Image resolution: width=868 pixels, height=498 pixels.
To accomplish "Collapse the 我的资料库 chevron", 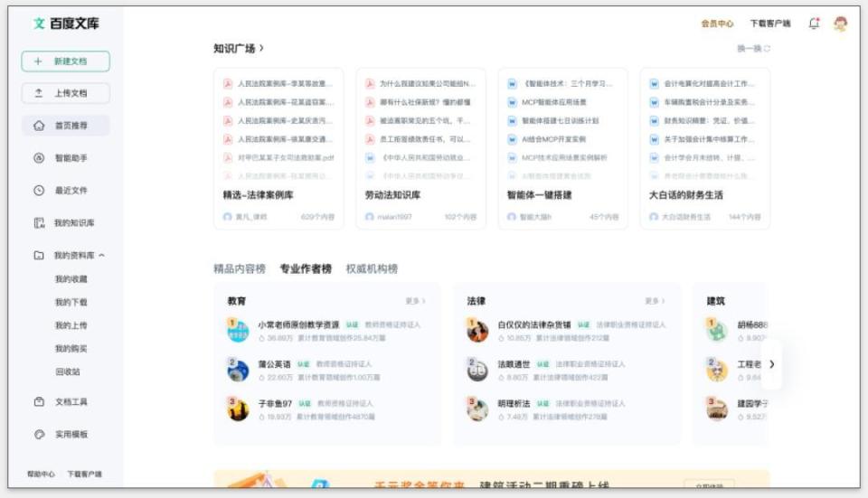I will coord(102,255).
